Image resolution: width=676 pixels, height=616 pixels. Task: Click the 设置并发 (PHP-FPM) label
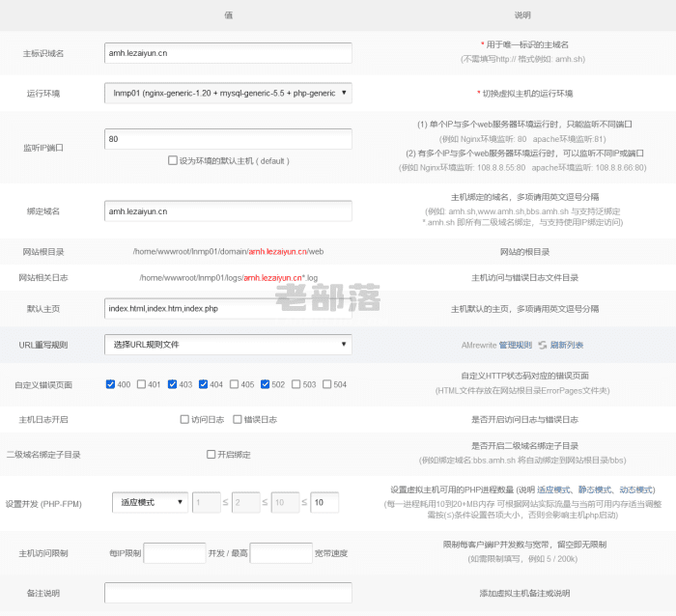[43, 504]
